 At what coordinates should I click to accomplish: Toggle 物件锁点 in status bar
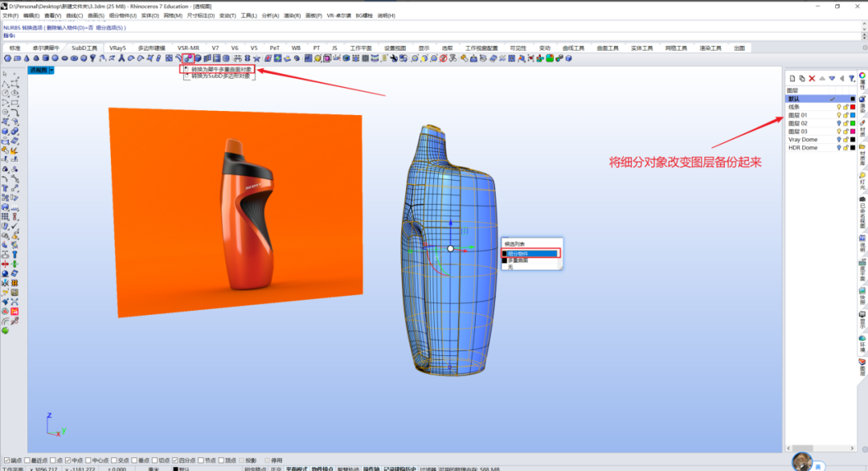point(322,469)
